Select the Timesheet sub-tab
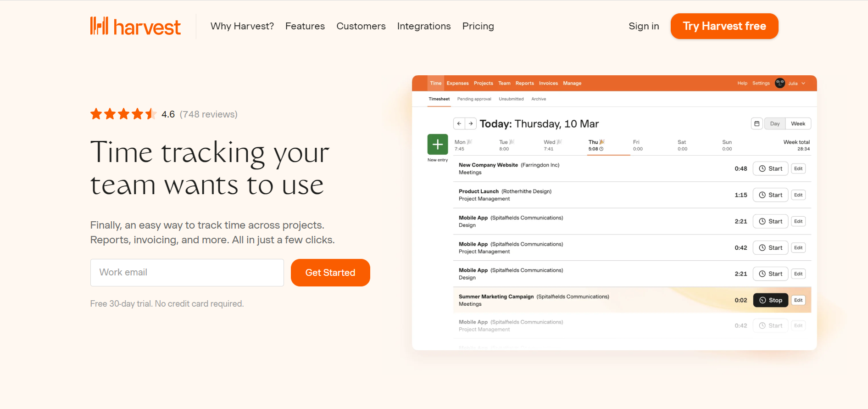 [439, 99]
